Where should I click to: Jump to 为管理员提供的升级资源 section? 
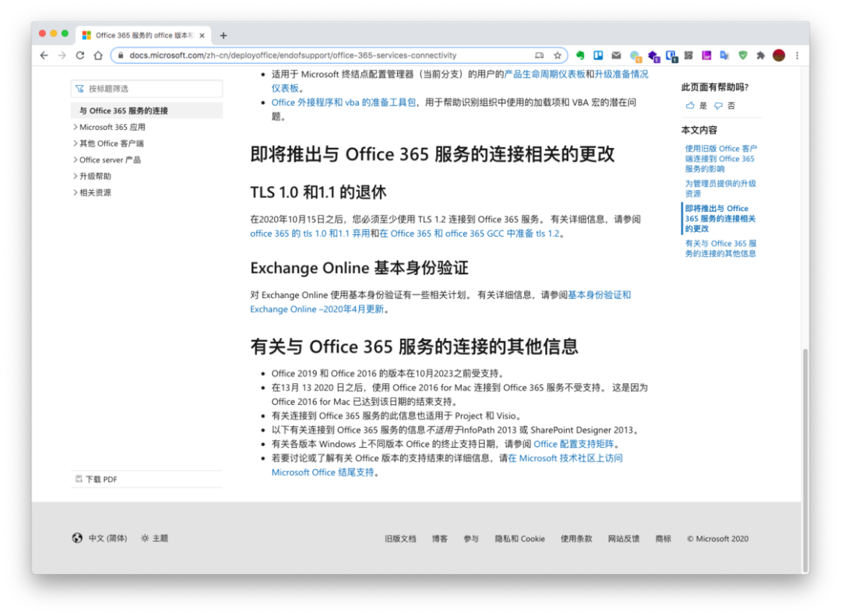tap(720, 188)
